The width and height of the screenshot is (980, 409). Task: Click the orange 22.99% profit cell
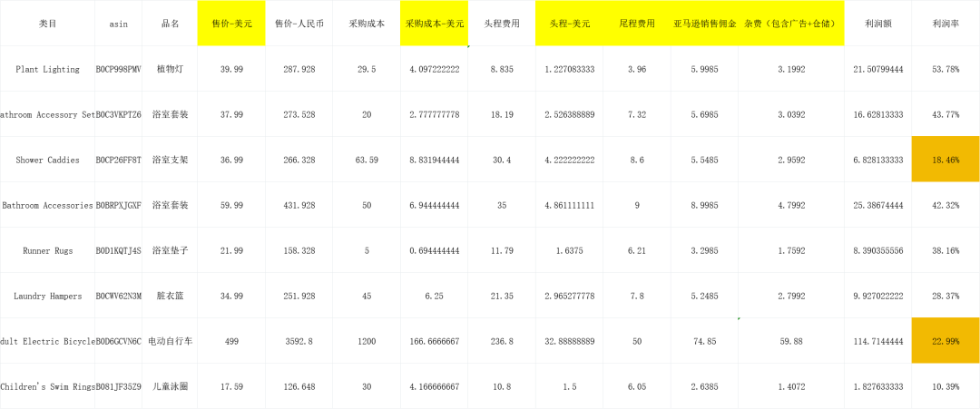pos(946,341)
